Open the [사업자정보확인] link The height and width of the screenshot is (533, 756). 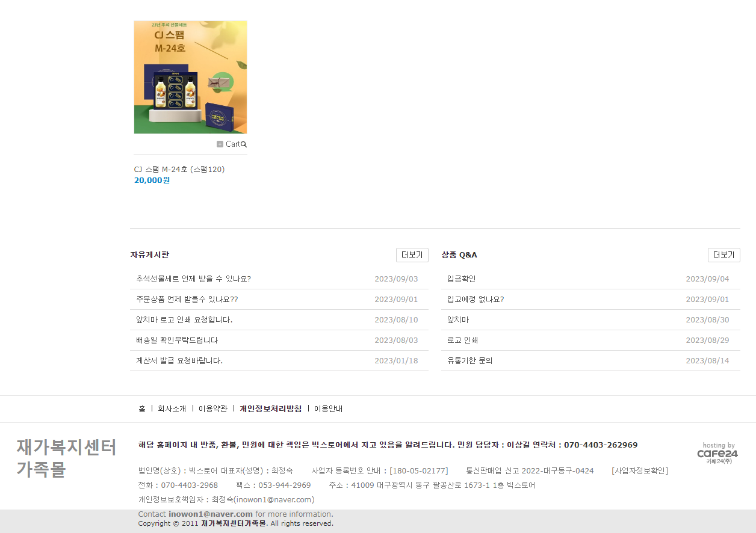pos(640,471)
